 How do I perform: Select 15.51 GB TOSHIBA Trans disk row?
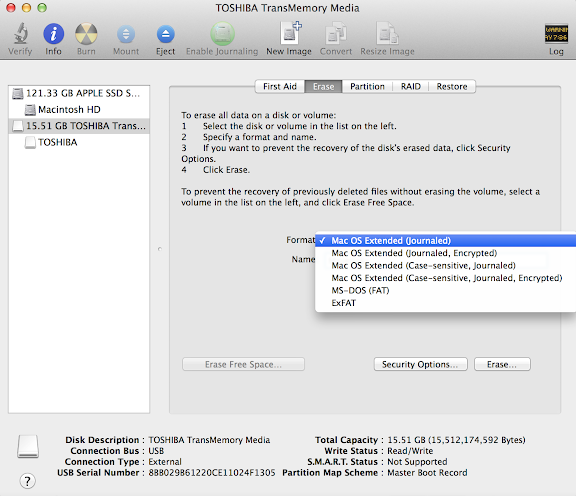point(79,126)
